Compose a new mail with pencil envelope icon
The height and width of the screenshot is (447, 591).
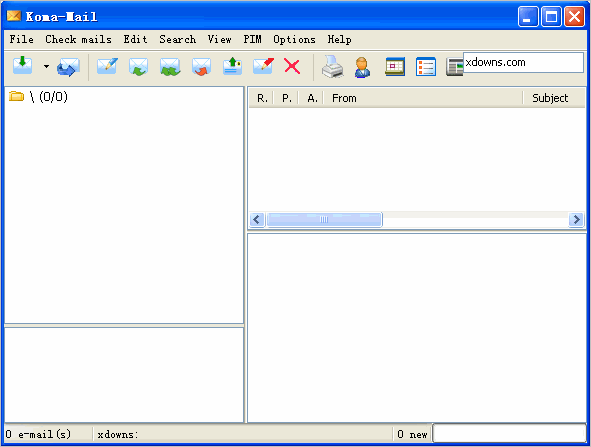coord(107,66)
